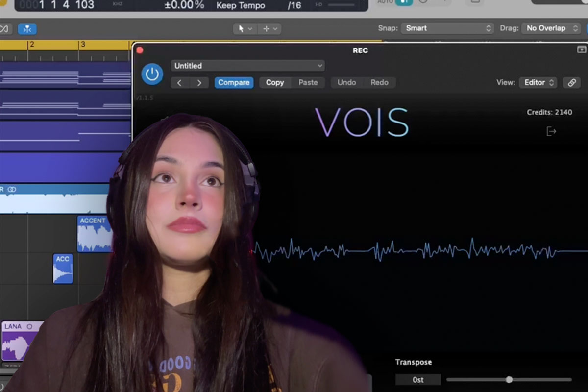
Task: Expand the Snap Smart dropdown
Action: [x=447, y=28]
